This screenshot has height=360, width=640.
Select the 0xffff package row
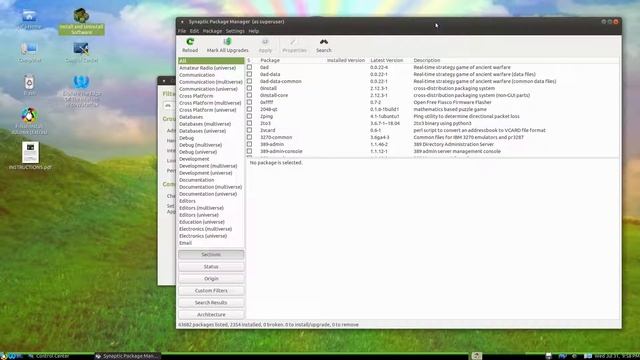coord(433,102)
